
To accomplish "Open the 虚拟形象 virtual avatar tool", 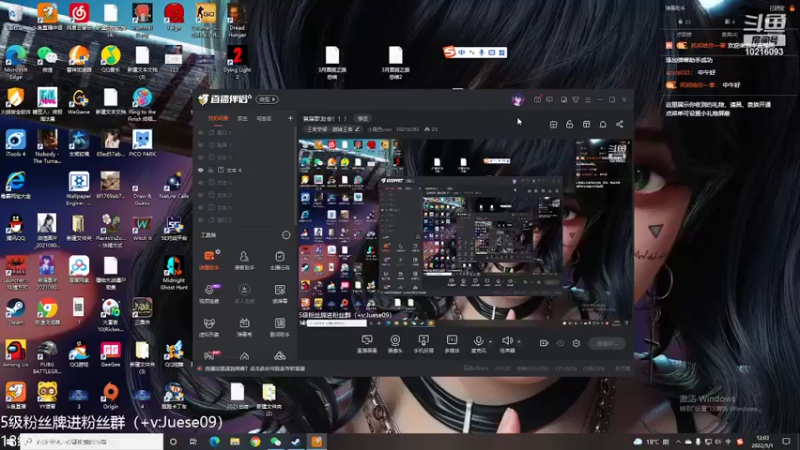I will click(209, 328).
